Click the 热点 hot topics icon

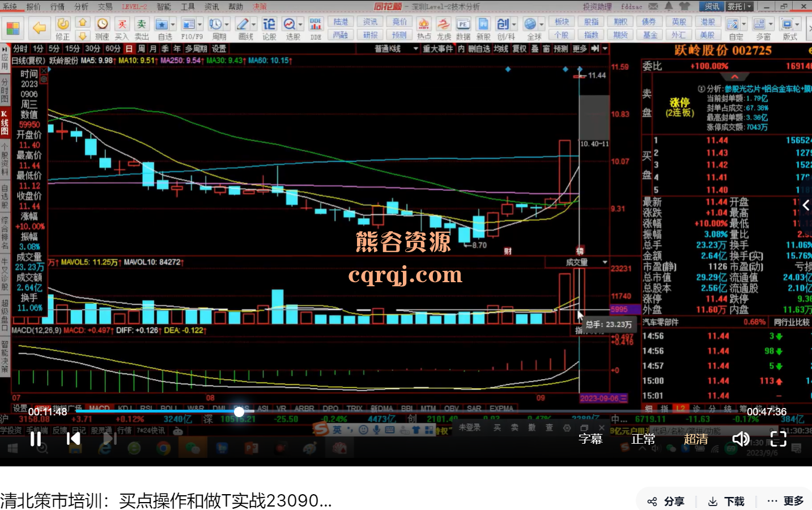[x=424, y=24]
